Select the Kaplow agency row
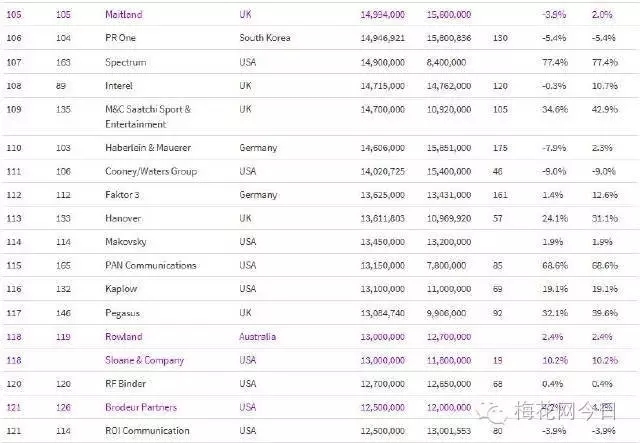Image resolution: width=640 pixels, height=443 pixels. coord(121,289)
